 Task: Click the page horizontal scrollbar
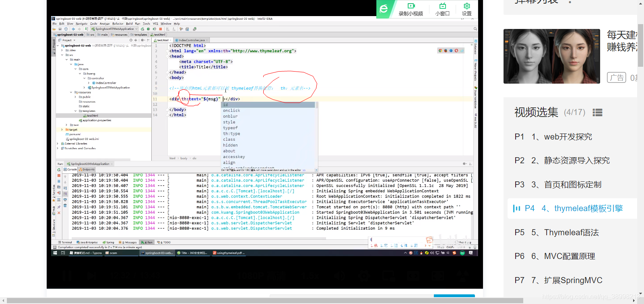tap(265, 300)
